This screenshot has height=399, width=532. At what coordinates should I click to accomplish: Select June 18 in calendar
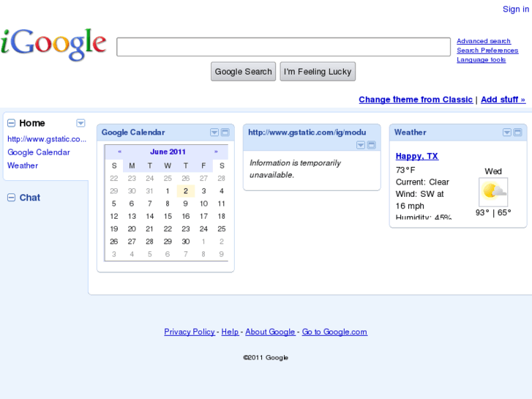coord(222,216)
